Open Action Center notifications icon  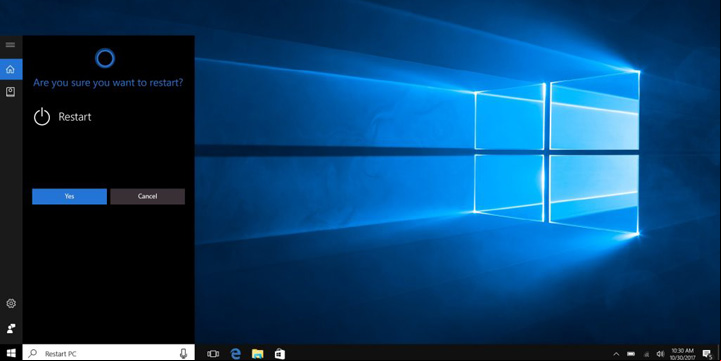tap(707, 354)
